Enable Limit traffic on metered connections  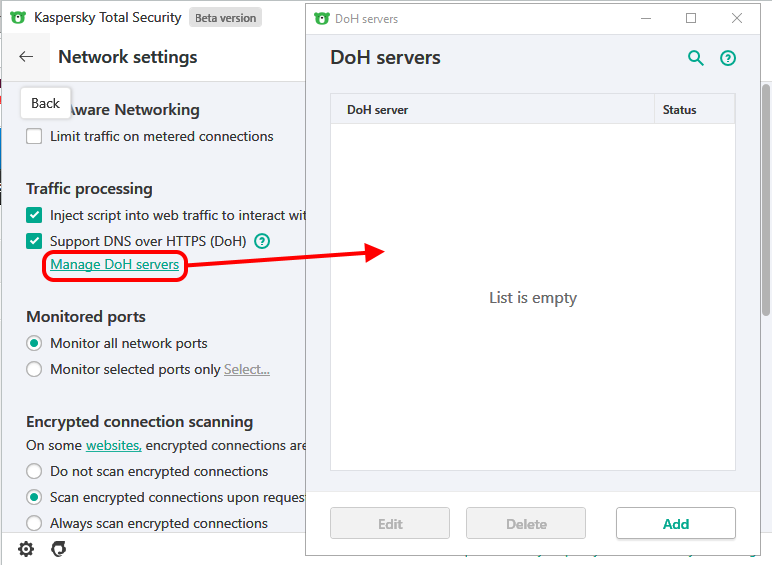click(34, 136)
